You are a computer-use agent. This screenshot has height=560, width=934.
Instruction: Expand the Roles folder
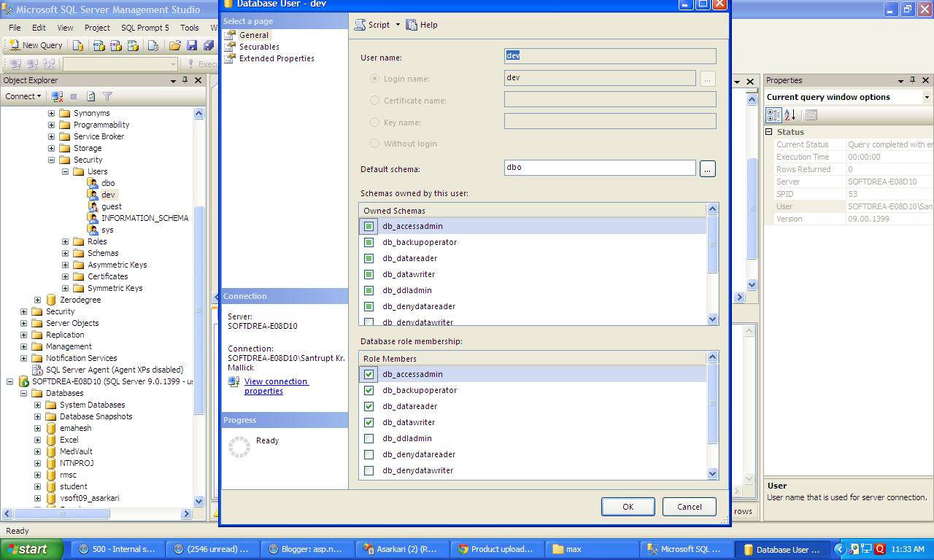point(65,241)
